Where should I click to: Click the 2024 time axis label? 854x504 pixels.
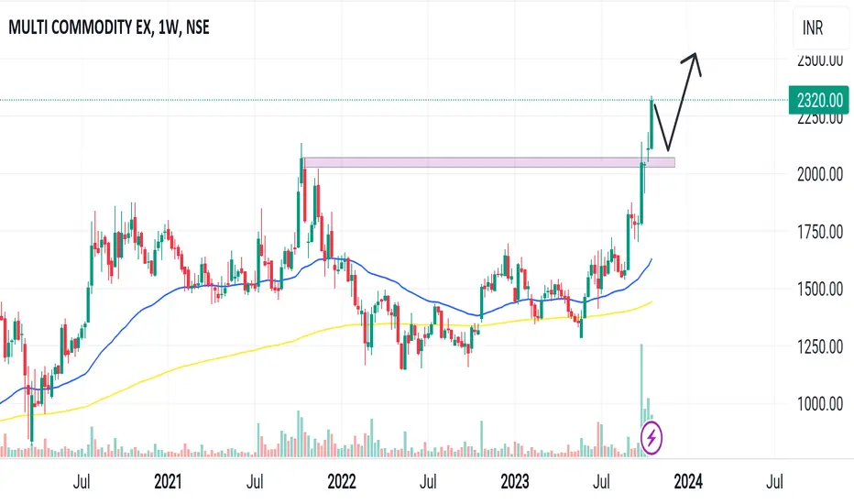pyautogui.click(x=688, y=482)
